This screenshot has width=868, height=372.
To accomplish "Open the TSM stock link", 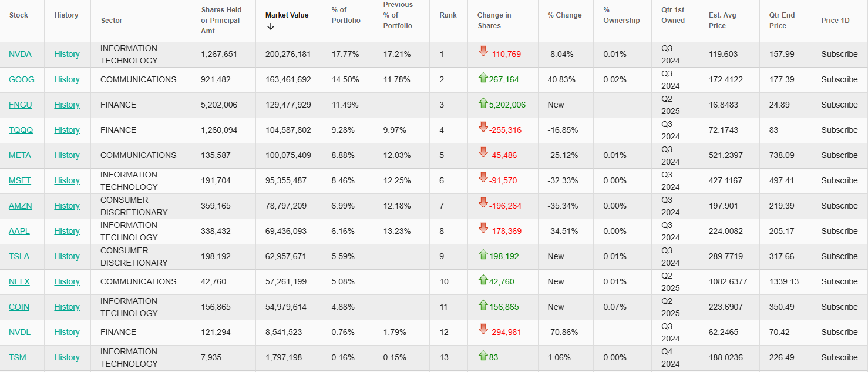I will point(18,357).
